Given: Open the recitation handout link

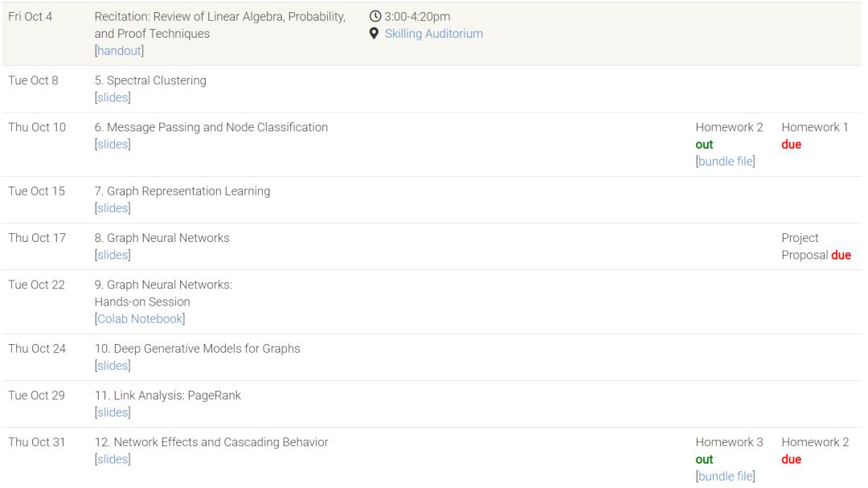Looking at the screenshot, I should pos(119,51).
